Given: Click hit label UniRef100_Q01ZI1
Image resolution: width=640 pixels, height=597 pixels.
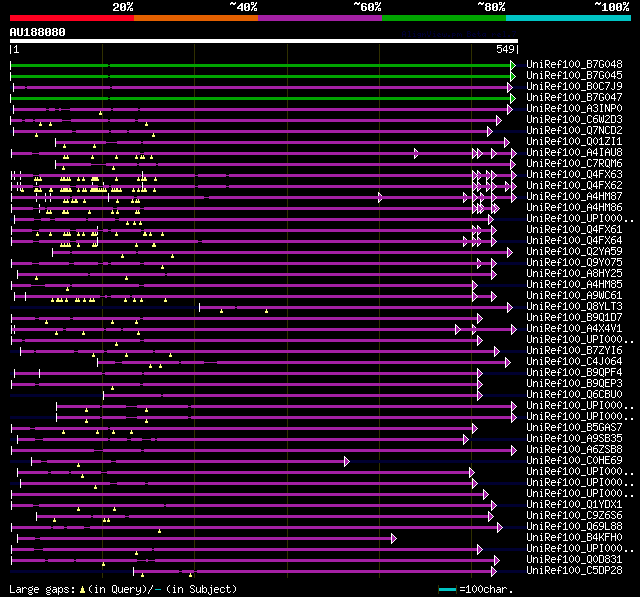Looking at the screenshot, I should point(574,142).
